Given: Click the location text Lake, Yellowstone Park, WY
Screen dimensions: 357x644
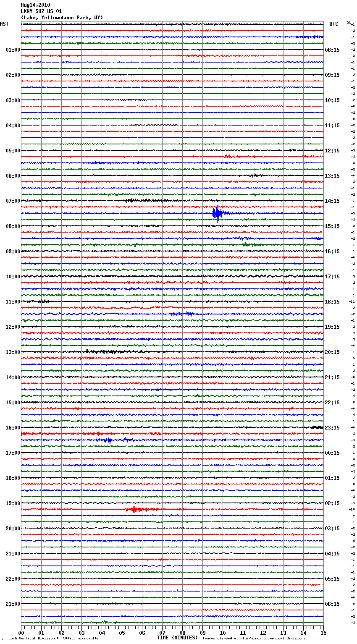Looking at the screenshot, I should tap(62, 18).
